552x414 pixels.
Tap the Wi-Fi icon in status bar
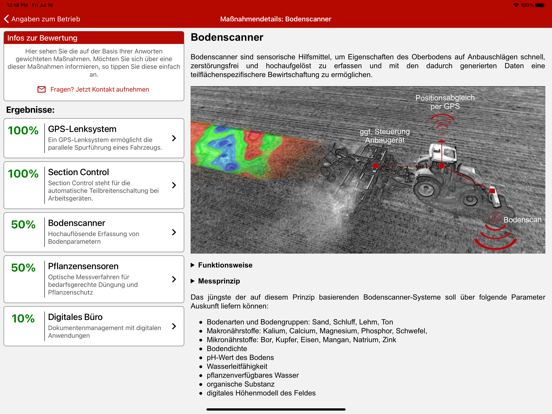516,5
